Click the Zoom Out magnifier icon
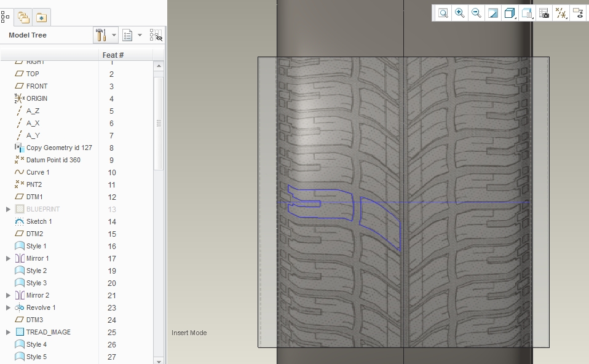Screen dimensions: 589x364 [x=476, y=14]
